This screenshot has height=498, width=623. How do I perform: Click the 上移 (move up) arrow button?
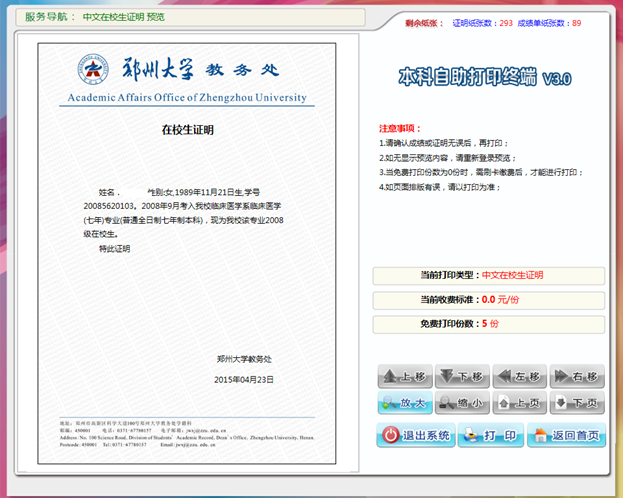pyautogui.click(x=406, y=377)
